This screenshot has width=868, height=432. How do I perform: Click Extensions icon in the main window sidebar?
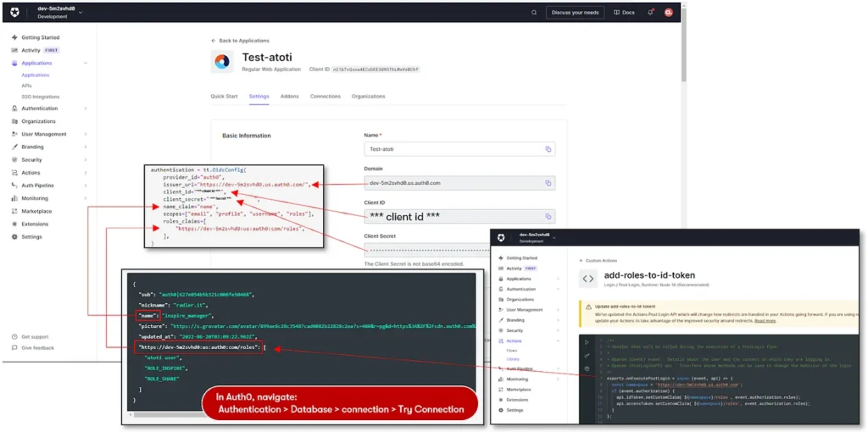tap(15, 224)
